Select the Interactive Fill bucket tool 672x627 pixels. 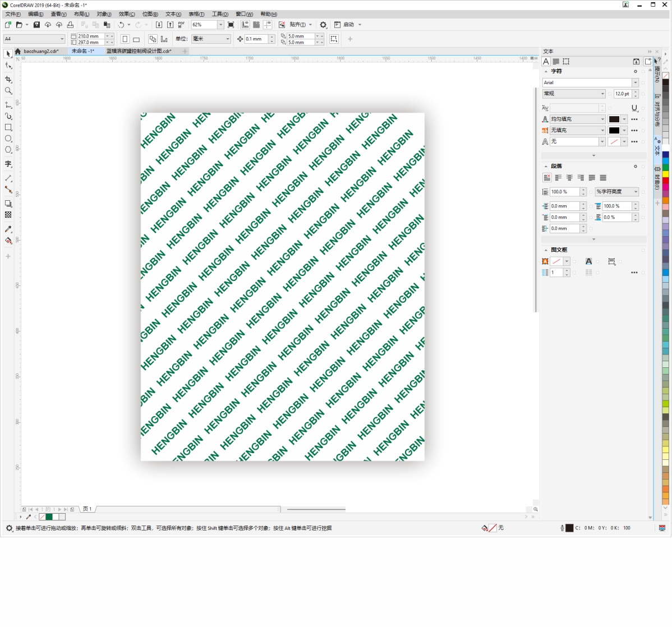8,241
